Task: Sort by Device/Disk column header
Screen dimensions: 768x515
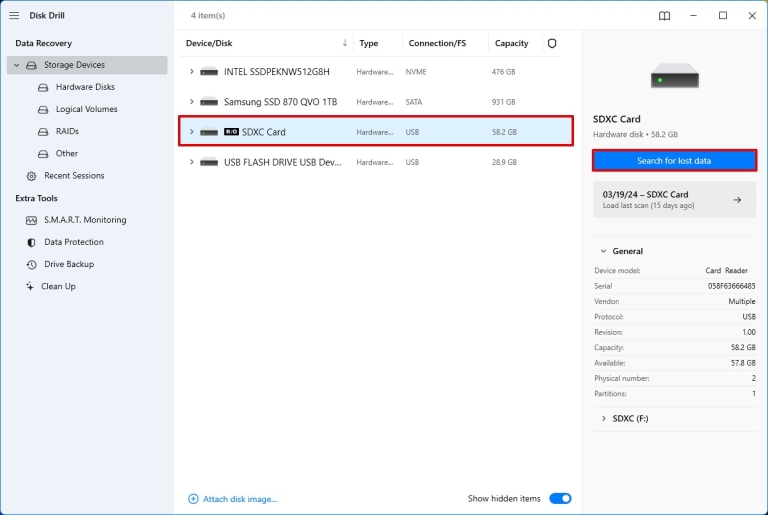Action: (x=209, y=43)
